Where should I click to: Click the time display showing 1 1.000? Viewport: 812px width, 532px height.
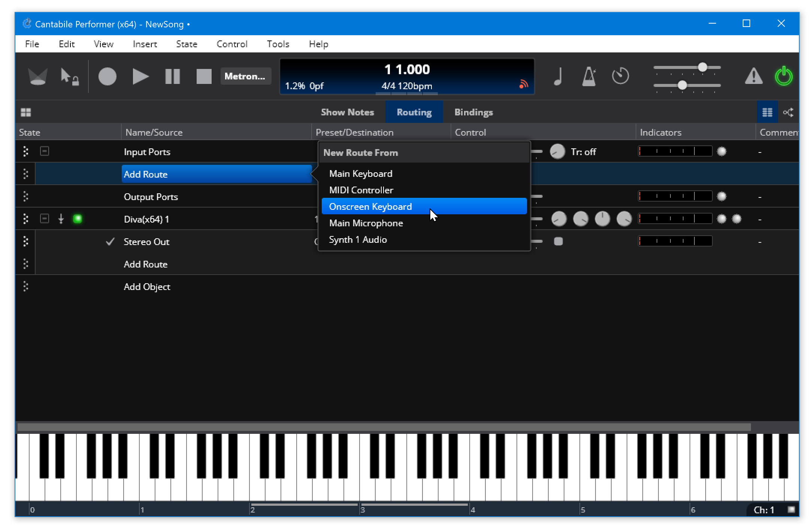[407, 69]
